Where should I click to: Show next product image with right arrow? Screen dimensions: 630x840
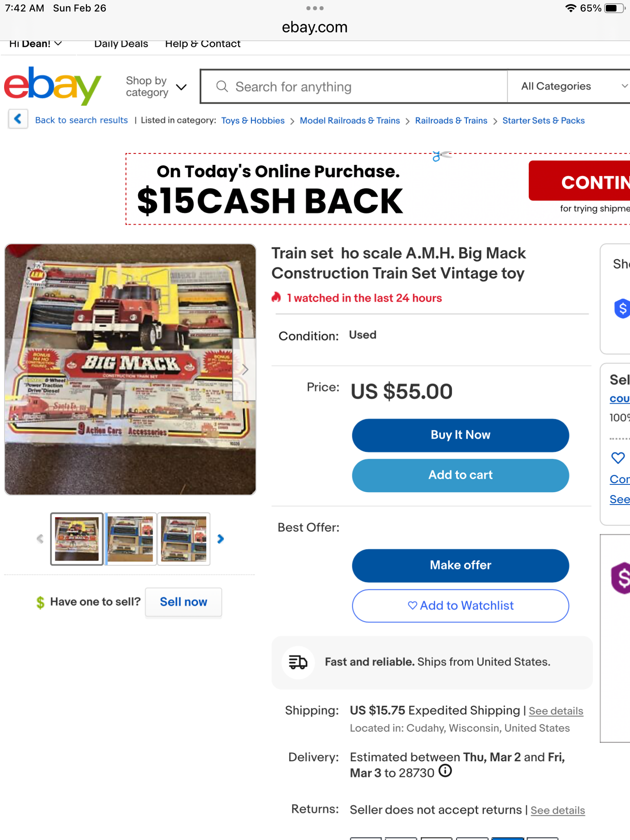point(245,370)
